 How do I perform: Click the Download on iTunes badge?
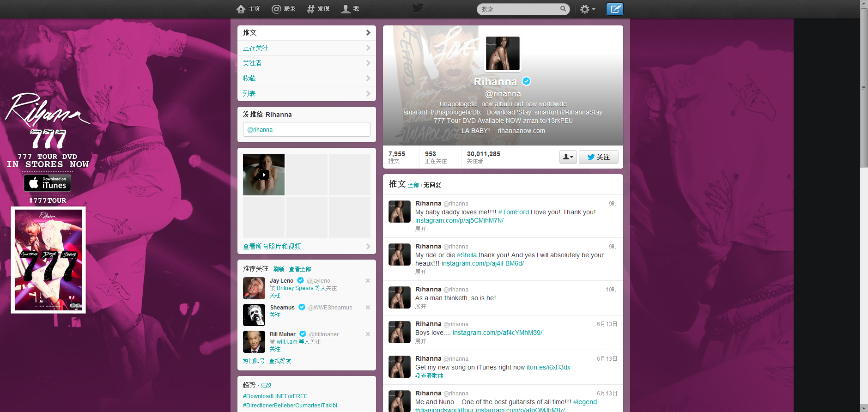point(48,183)
